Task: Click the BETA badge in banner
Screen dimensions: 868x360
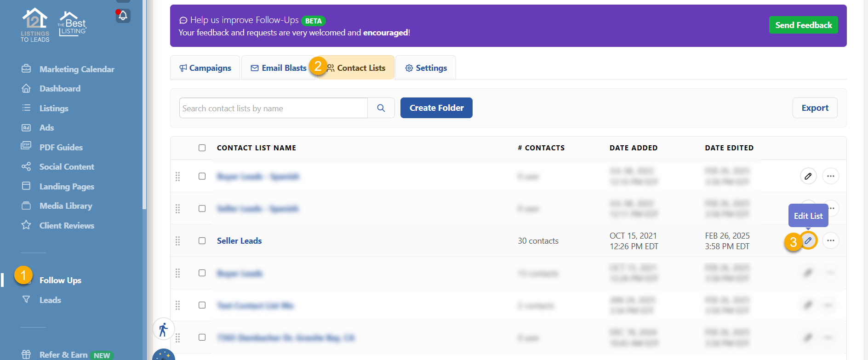Action: click(x=313, y=21)
